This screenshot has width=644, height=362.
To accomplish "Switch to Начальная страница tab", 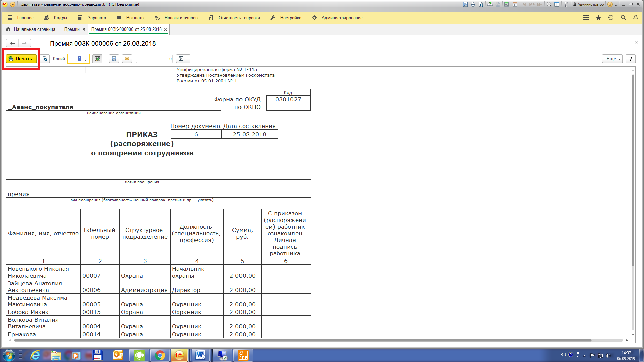I will 31,29.
